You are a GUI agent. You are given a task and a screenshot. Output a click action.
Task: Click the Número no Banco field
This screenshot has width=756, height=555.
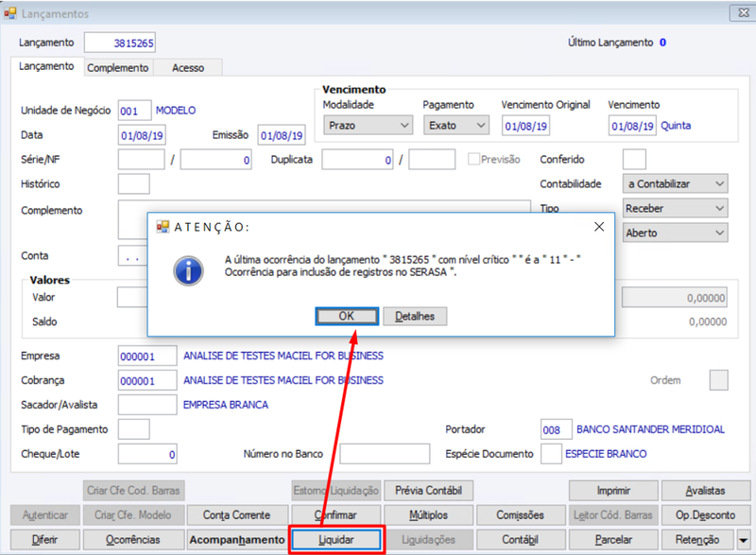385,454
